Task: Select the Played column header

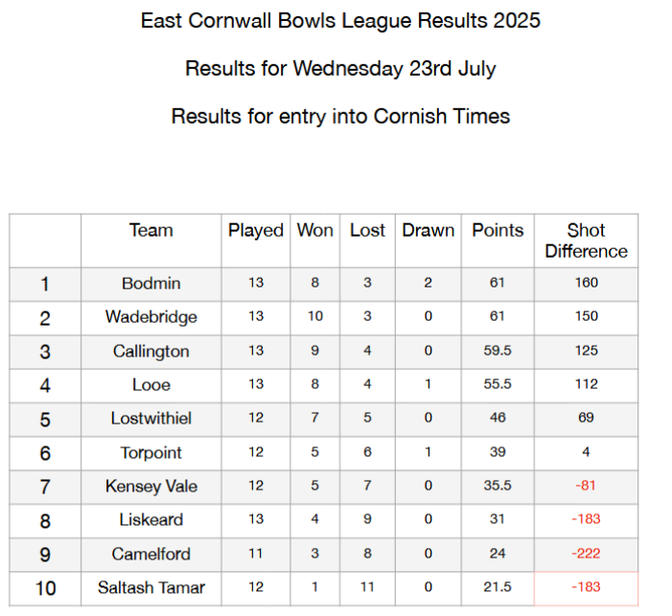Action: tap(256, 240)
